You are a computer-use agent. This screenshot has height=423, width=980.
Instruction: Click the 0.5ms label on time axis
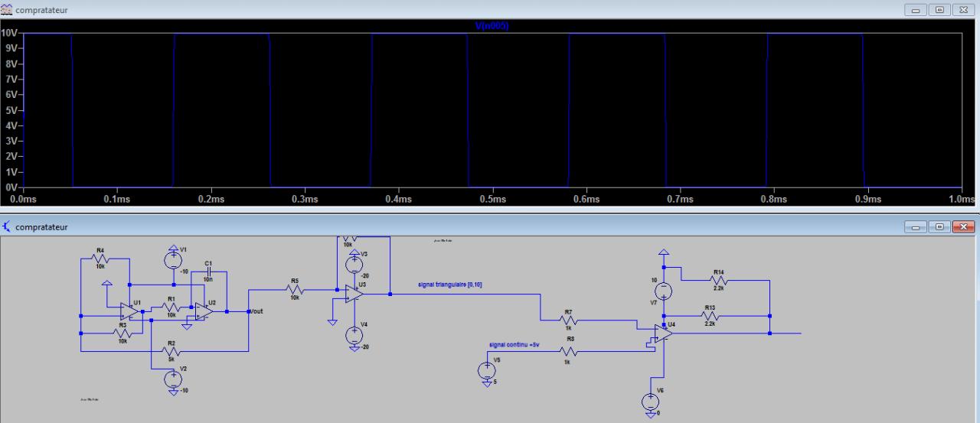click(x=492, y=199)
